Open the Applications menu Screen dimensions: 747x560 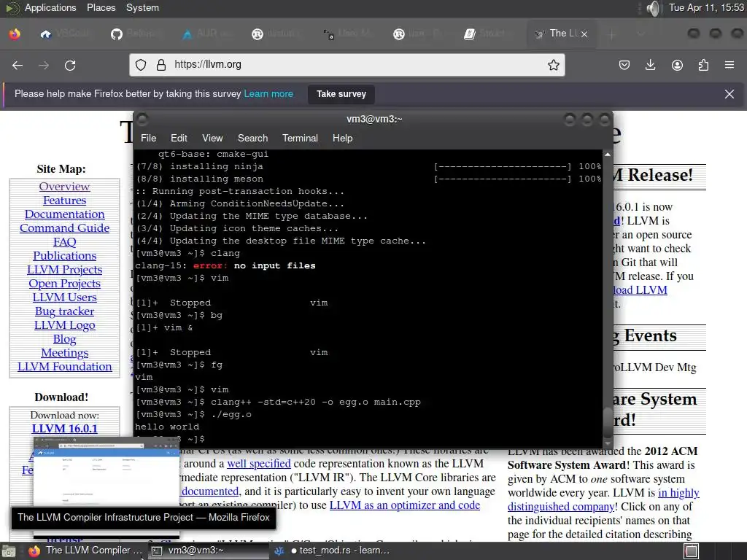coord(50,7)
